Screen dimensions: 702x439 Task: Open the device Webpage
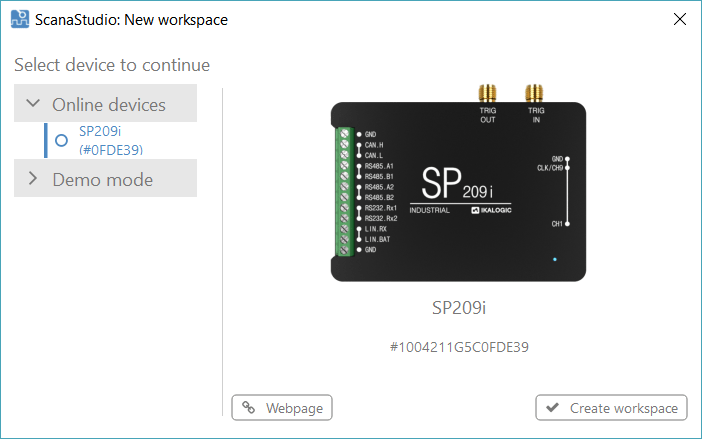pos(282,408)
